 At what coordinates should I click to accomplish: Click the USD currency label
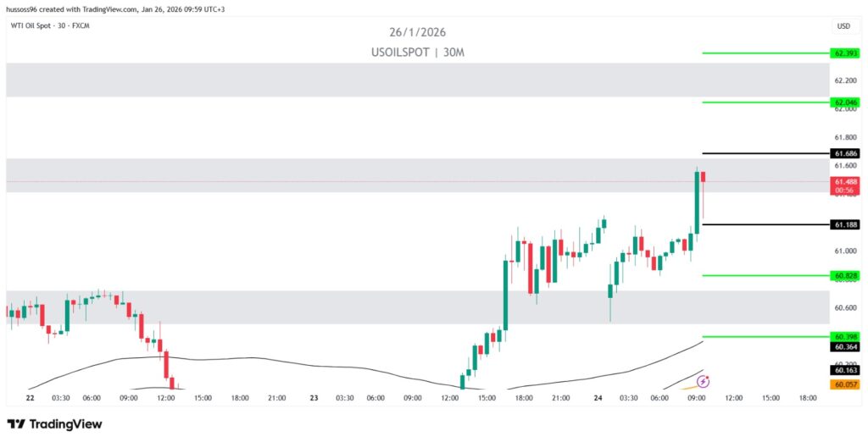point(843,26)
